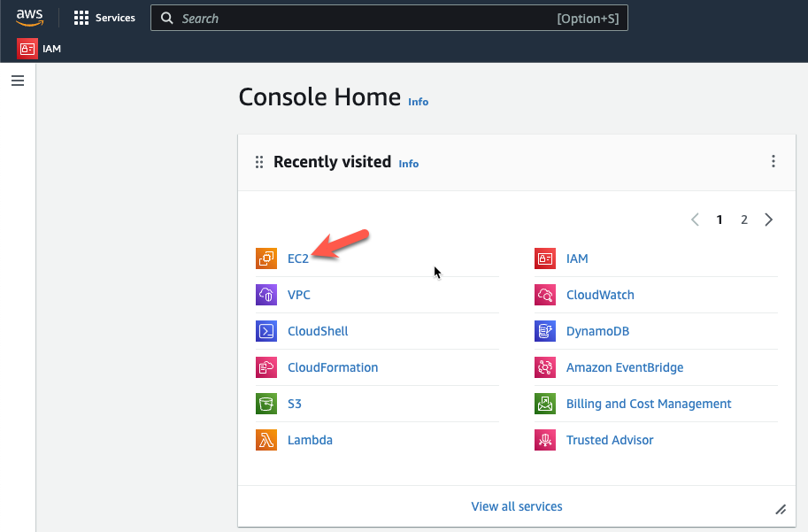Select the IAM shortcut in the favorites bar
The width and height of the screenshot is (808, 532).
[x=39, y=49]
